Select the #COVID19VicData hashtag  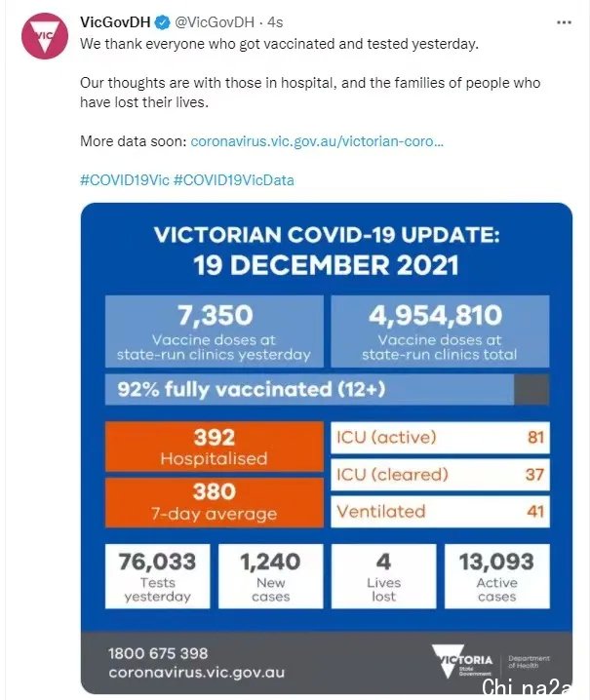[234, 180]
